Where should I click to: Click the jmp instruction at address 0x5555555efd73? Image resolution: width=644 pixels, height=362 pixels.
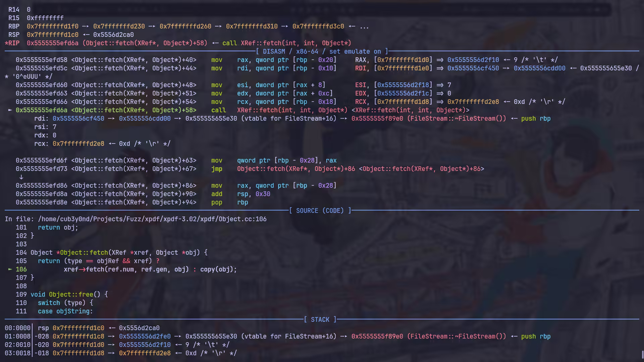(217, 169)
